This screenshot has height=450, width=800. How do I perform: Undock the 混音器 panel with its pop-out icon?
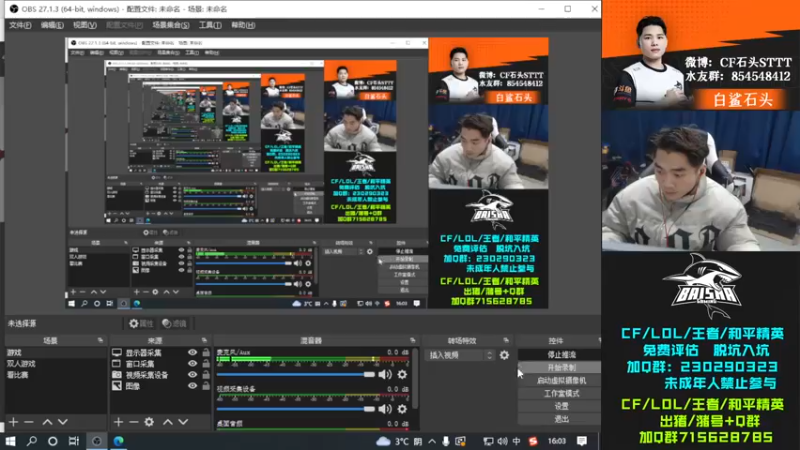(x=412, y=340)
